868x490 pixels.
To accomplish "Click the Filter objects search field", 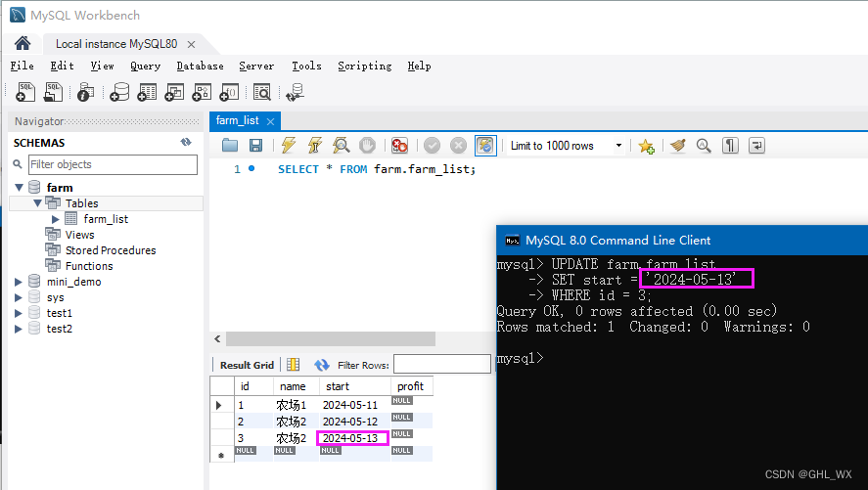I will (113, 164).
